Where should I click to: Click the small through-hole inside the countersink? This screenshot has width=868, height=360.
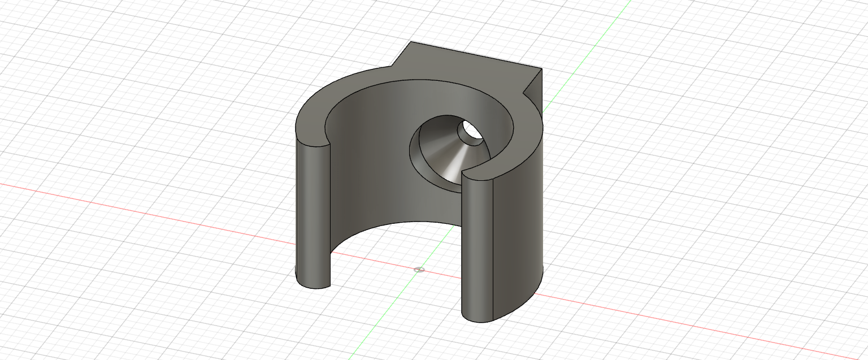(470, 131)
